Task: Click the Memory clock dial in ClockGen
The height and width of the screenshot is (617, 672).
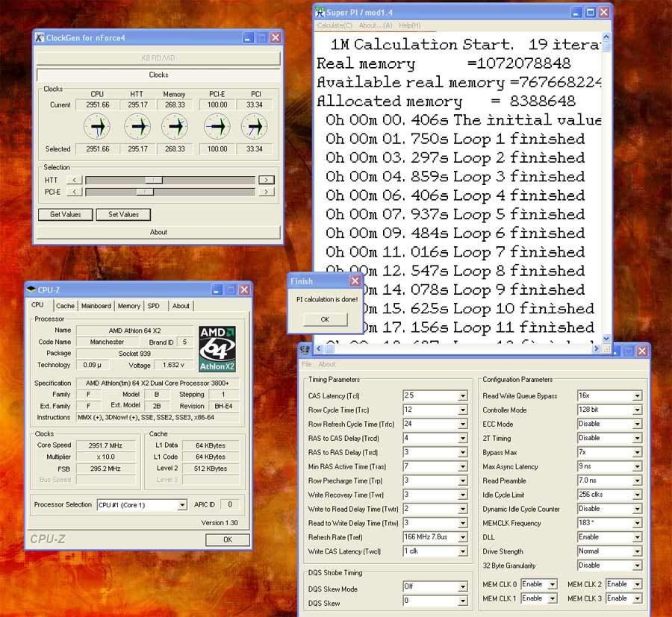Action: click(x=175, y=127)
